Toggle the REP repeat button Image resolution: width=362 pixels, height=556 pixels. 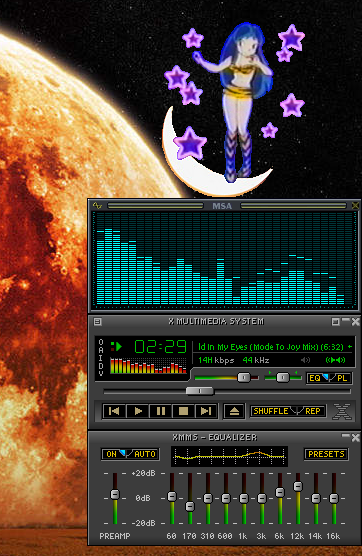[x=312, y=411]
